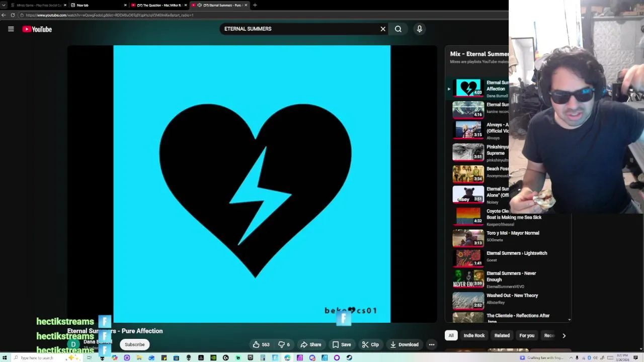This screenshot has width=644, height=362.
Task: Play Eternal Summers Pure Affection playlist thumbnail
Action: click(x=468, y=87)
